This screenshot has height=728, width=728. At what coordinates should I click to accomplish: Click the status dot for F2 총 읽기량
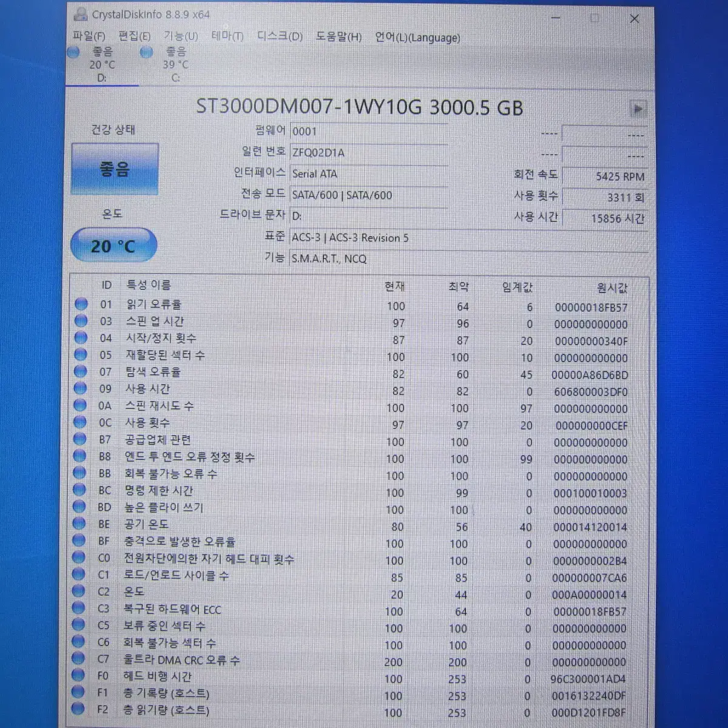pyautogui.click(x=78, y=709)
